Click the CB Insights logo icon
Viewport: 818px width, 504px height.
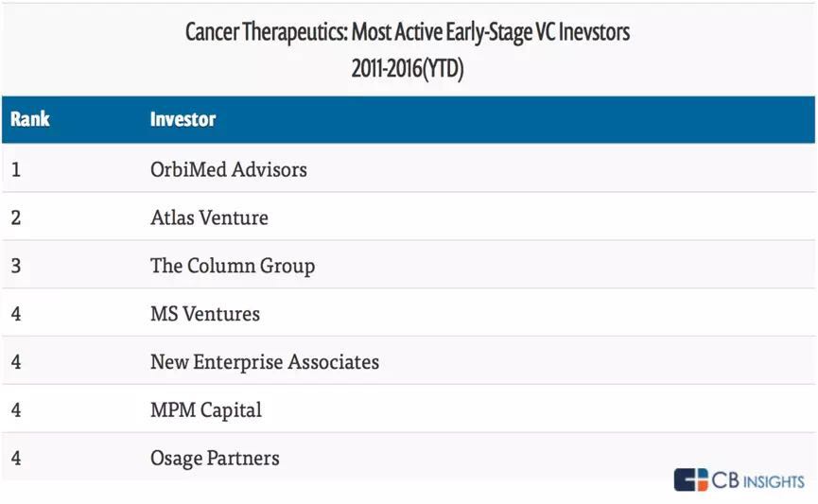pyautogui.click(x=690, y=479)
